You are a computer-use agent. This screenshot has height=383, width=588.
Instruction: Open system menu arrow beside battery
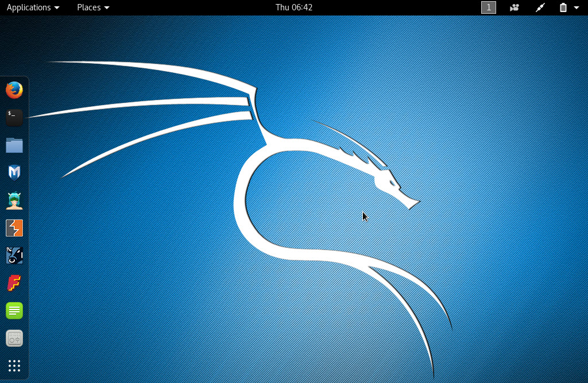577,8
